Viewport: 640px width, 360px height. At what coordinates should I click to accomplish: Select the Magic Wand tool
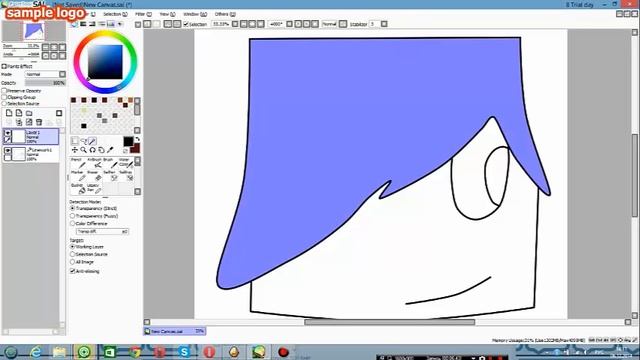tap(93, 141)
